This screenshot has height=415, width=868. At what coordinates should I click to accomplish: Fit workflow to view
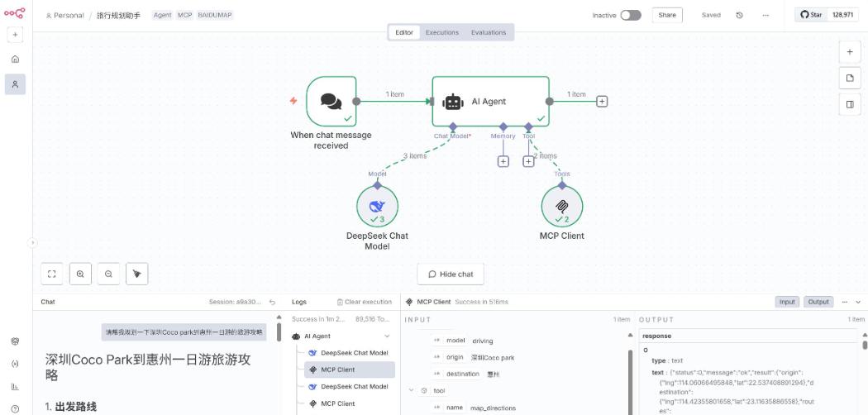[x=52, y=274]
